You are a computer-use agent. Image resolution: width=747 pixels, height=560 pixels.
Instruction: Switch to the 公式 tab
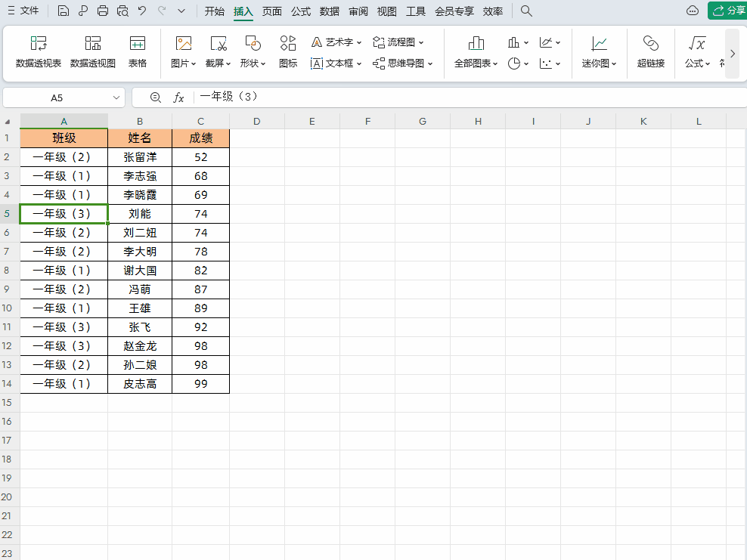[301, 11]
